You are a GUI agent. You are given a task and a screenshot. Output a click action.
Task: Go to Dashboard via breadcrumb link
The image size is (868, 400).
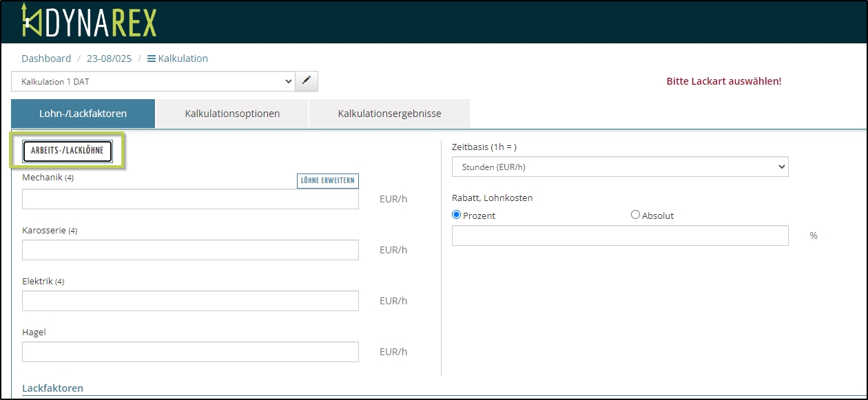46,59
